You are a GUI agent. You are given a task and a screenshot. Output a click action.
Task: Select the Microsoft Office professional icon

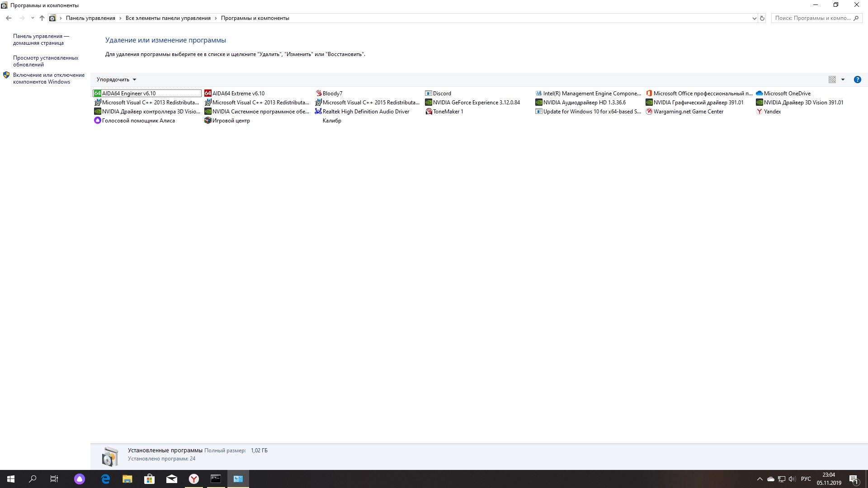point(649,94)
